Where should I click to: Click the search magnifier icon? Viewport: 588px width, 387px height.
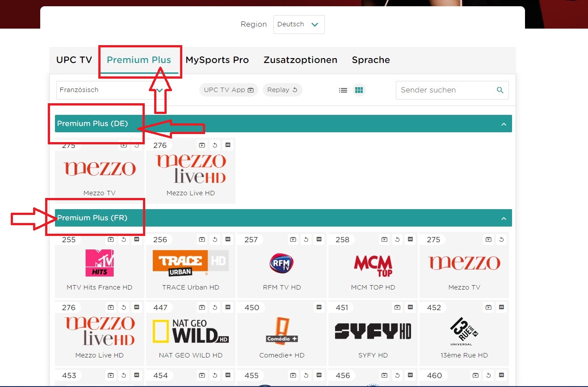coord(500,90)
